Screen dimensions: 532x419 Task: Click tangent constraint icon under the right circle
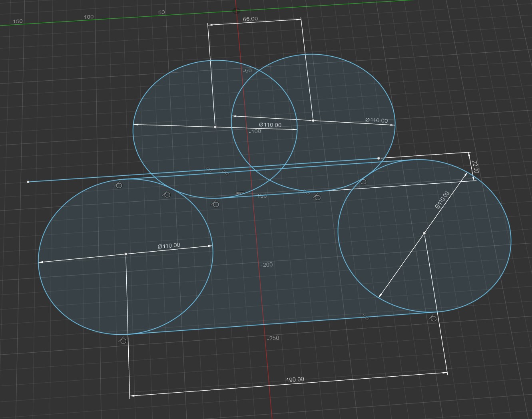point(432,318)
